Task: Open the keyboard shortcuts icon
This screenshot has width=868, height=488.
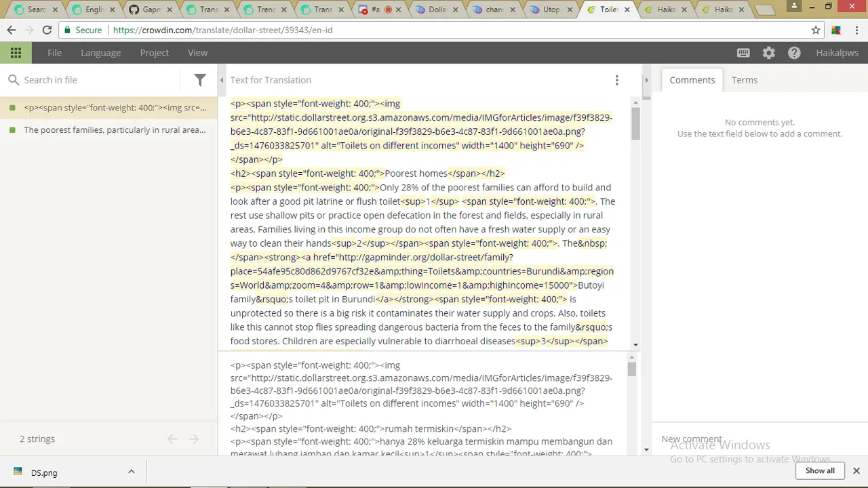Action: coord(743,53)
